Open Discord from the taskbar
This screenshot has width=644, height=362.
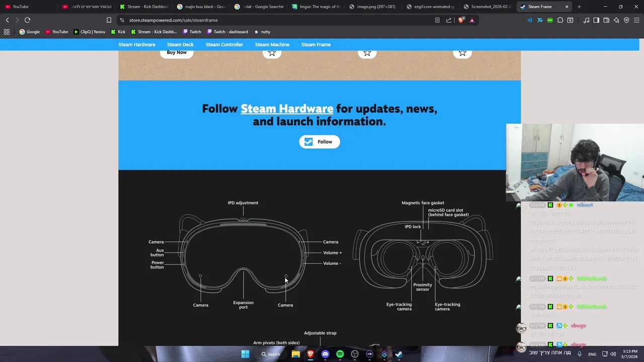click(325, 354)
